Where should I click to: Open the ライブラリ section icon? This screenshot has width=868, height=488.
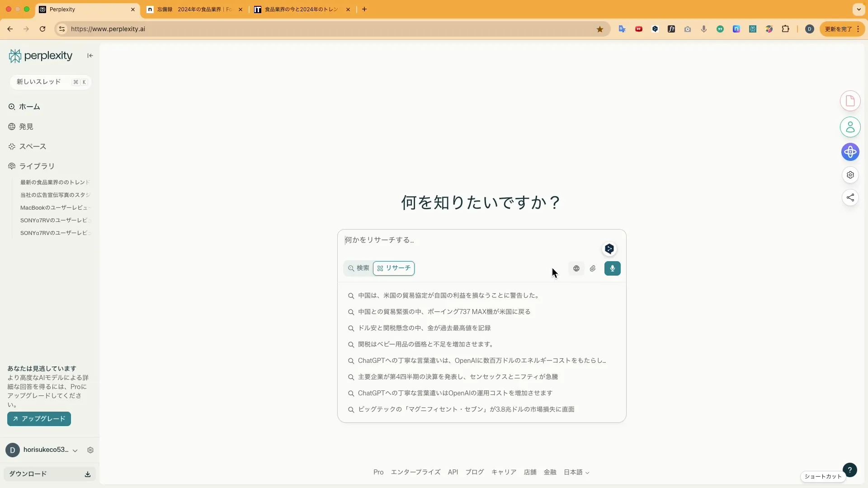pyautogui.click(x=11, y=166)
